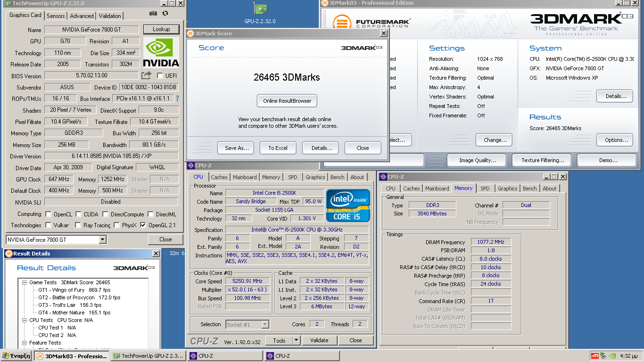Click the Image Quality button in 3DMark03
The image size is (644, 362).
click(x=478, y=160)
